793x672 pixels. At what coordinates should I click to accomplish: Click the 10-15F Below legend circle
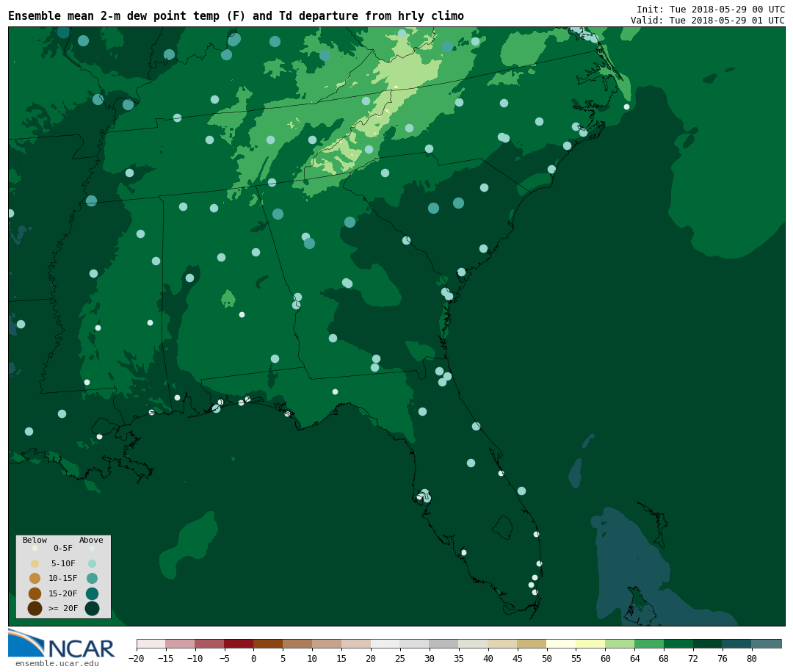(x=35, y=578)
